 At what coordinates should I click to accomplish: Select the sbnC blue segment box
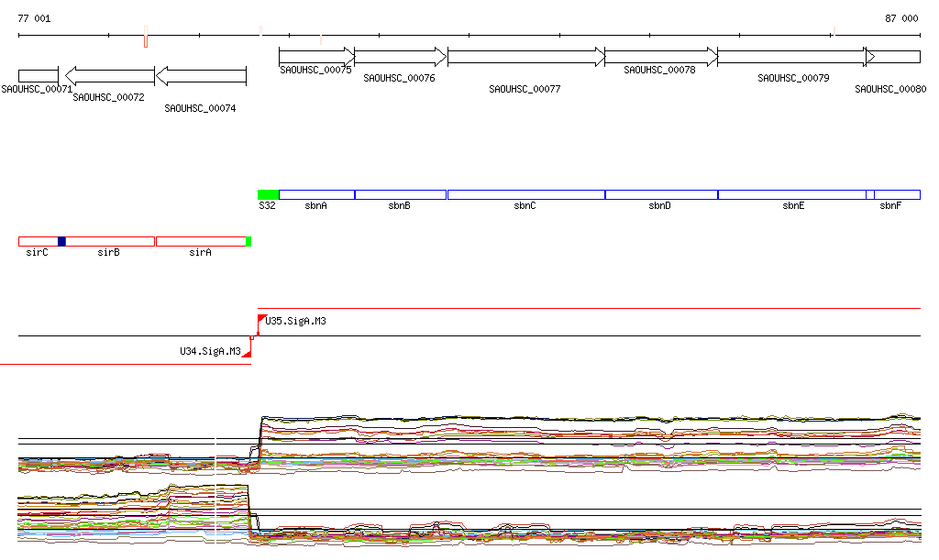click(525, 194)
